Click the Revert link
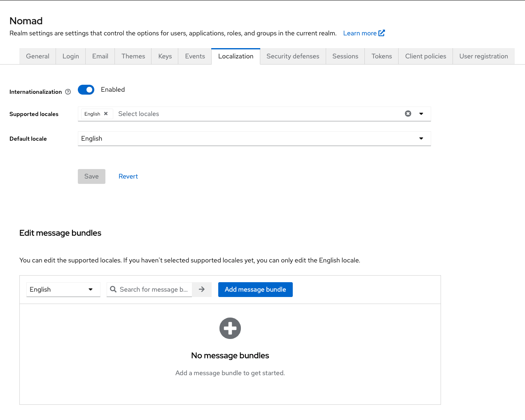Screen dimensions: 525x420 coord(128,176)
